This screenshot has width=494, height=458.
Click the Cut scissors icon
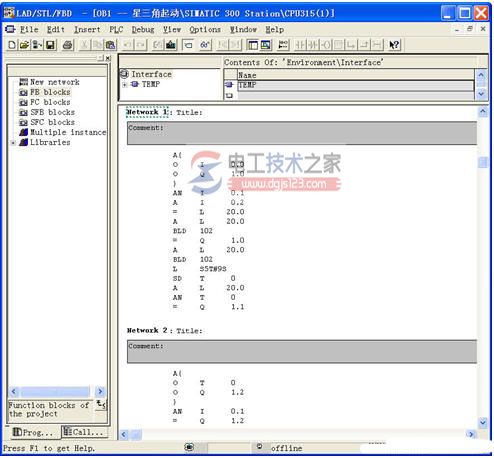(x=85, y=45)
